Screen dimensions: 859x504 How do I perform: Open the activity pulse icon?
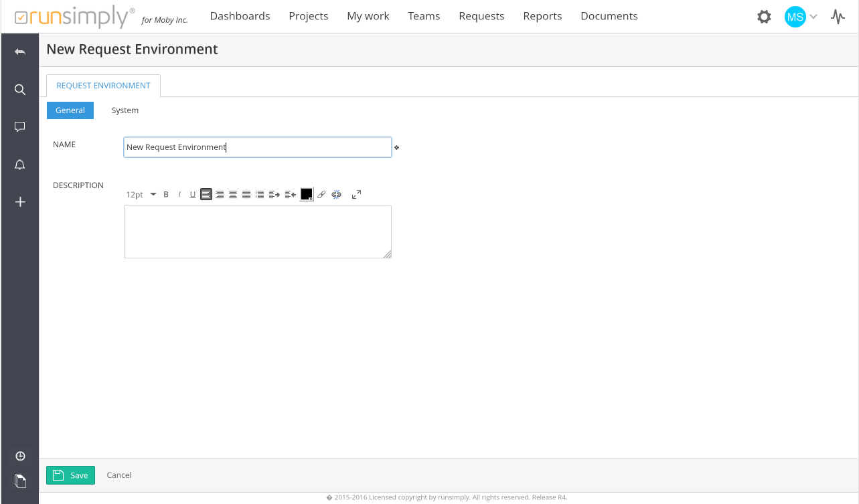point(838,17)
